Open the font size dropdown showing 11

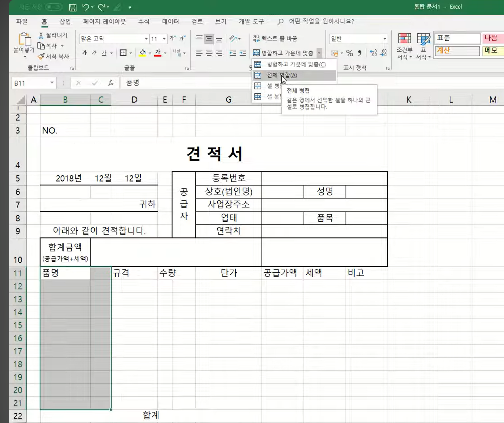coord(164,39)
